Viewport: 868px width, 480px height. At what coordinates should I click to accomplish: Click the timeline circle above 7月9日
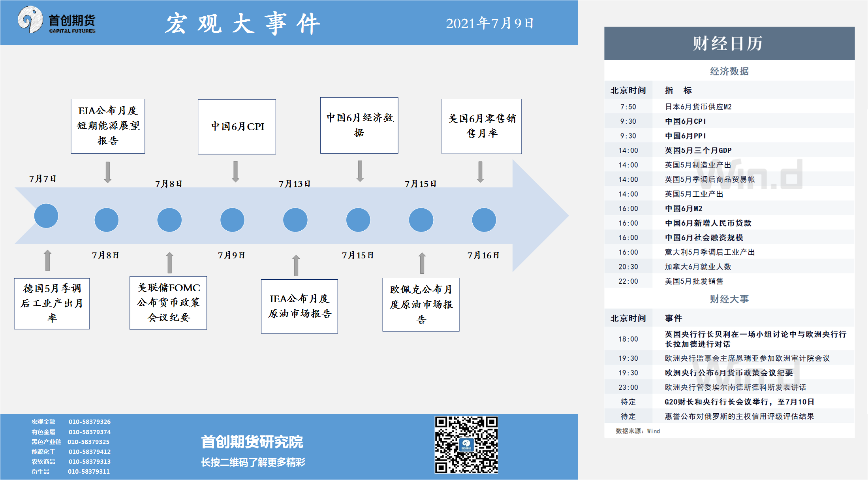(232, 220)
